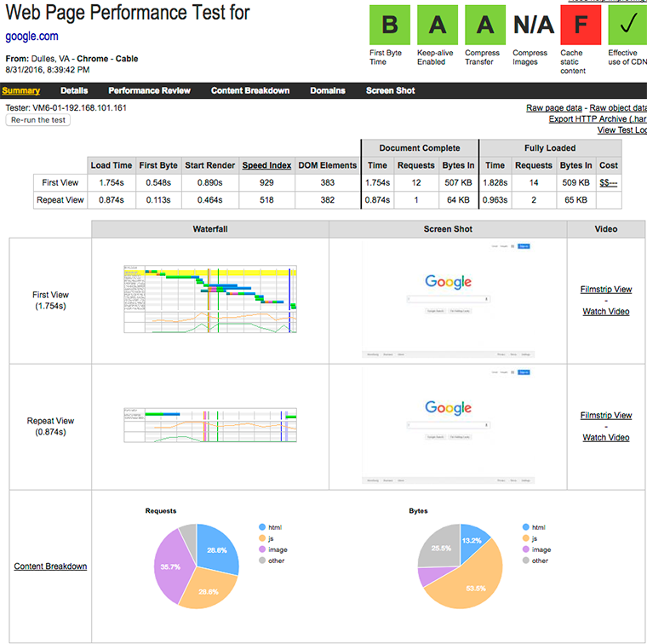Viewport: 647px width, 644px height.
Task: Open the Raw page data link
Action: (x=553, y=107)
